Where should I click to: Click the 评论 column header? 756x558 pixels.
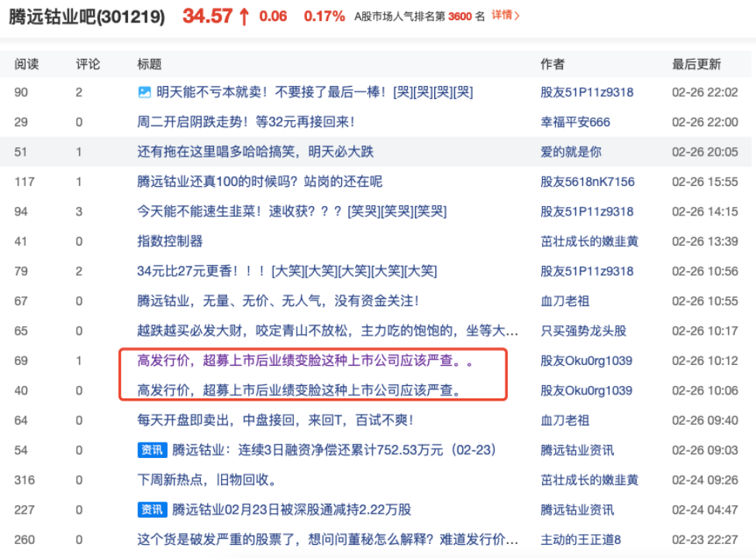88,64
